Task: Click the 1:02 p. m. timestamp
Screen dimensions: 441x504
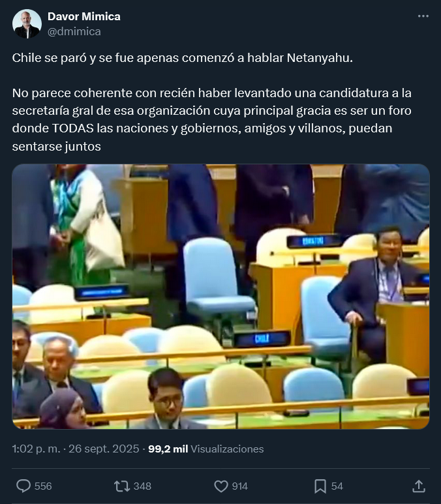Action: tap(36, 449)
